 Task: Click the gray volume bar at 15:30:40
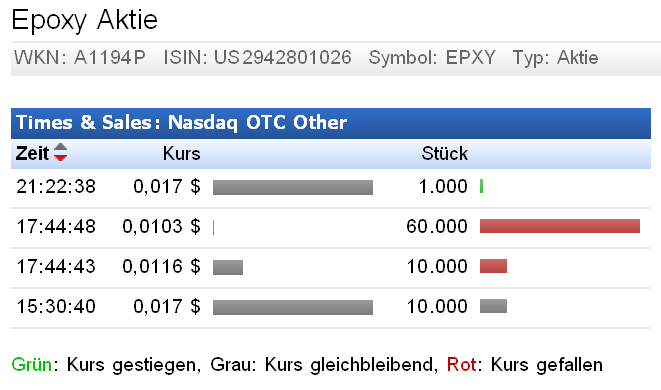point(493,306)
